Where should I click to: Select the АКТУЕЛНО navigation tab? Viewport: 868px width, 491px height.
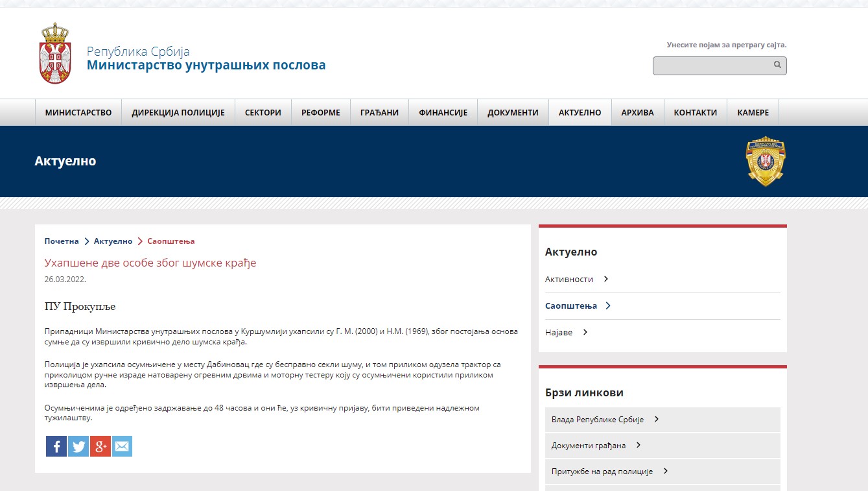tap(580, 112)
